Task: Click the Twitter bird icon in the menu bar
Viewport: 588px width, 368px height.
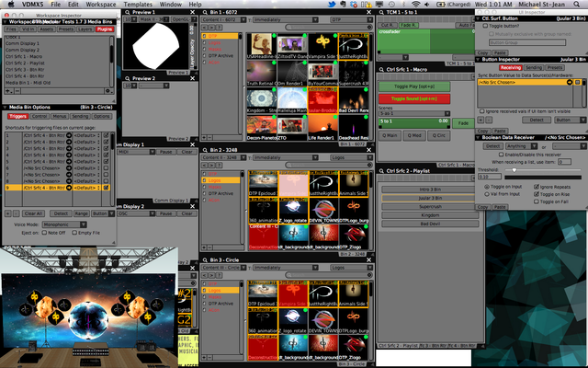Action: point(332,4)
